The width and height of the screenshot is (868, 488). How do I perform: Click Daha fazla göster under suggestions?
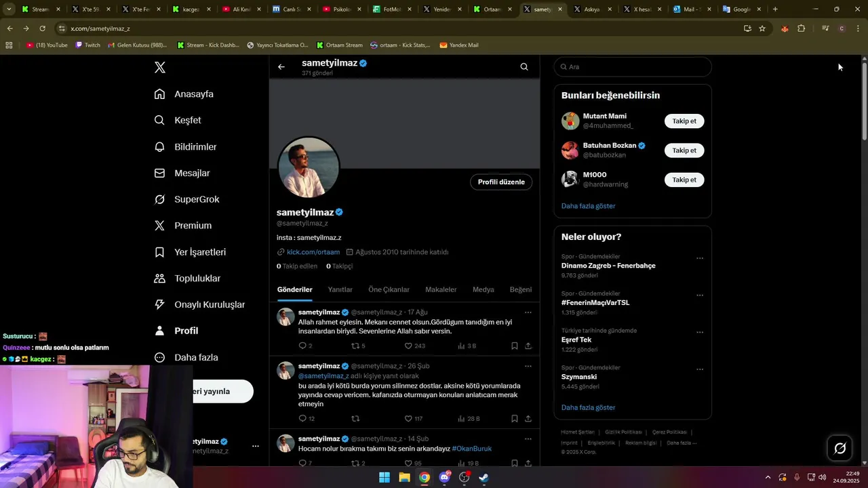tap(589, 206)
